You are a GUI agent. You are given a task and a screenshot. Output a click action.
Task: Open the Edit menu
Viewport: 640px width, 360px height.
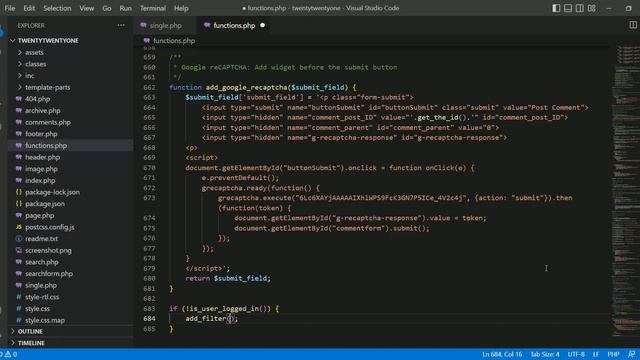(x=29, y=8)
